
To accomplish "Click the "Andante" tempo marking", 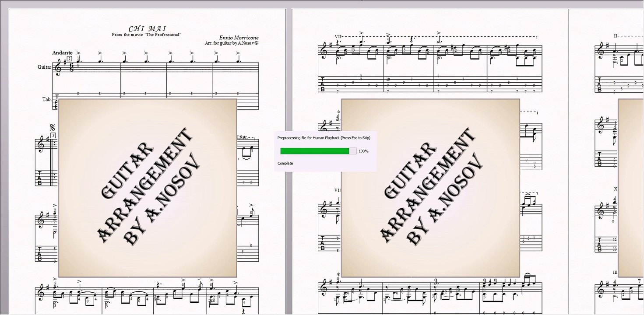I will coord(62,53).
